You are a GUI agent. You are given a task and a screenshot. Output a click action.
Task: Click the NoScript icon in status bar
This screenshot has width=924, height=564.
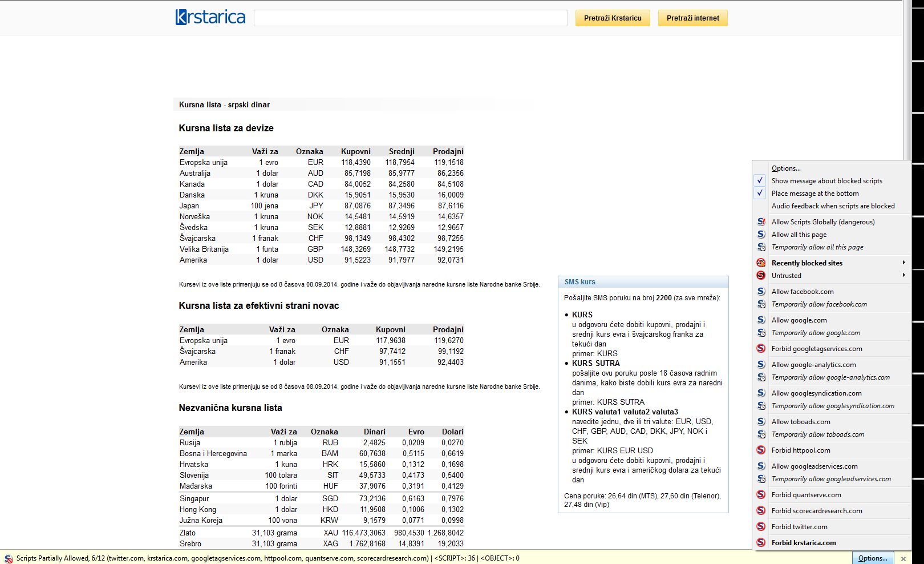point(9,559)
